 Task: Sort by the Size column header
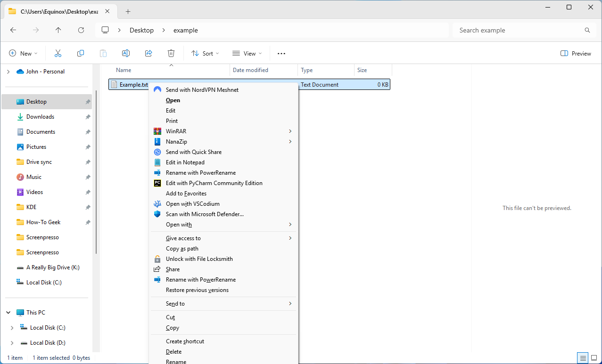pos(373,70)
